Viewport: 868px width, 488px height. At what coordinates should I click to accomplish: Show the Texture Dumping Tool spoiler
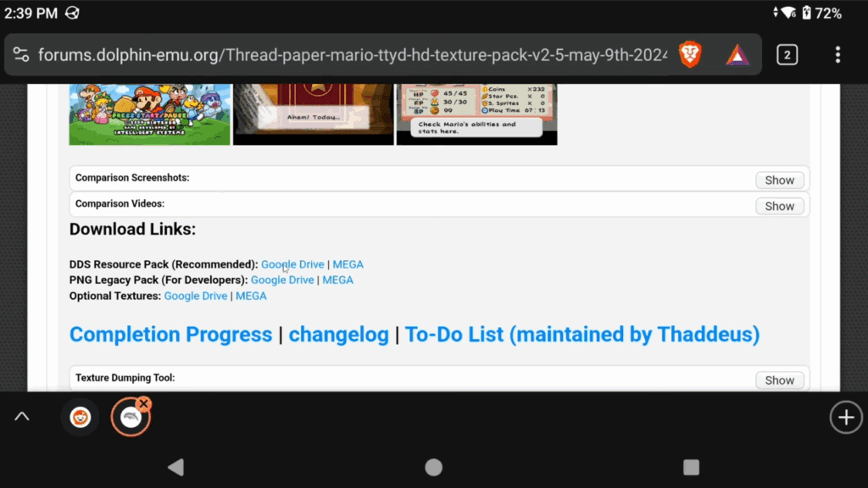point(780,380)
